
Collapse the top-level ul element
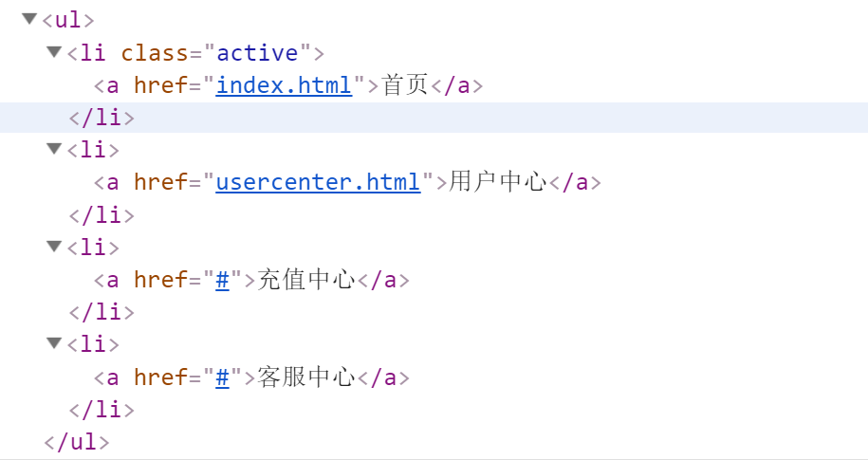click(29, 19)
